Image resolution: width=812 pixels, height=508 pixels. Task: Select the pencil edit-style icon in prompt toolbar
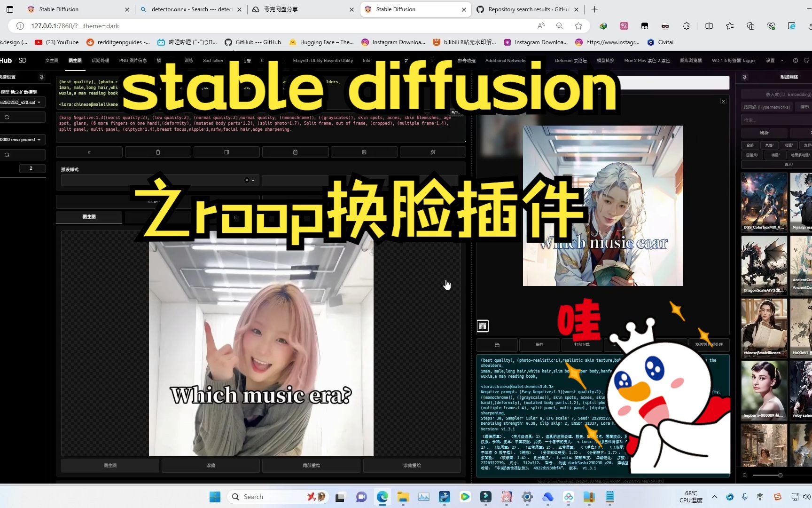tap(432, 152)
